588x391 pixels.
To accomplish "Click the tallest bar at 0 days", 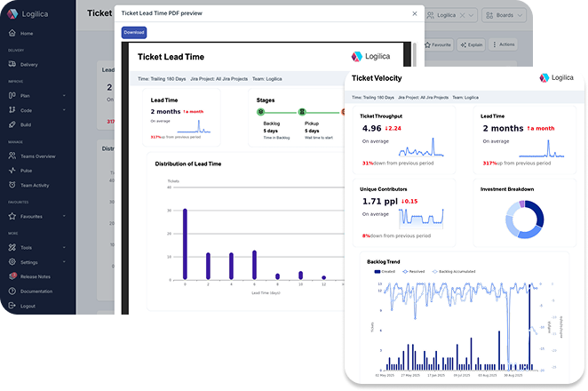I will 185,244.
